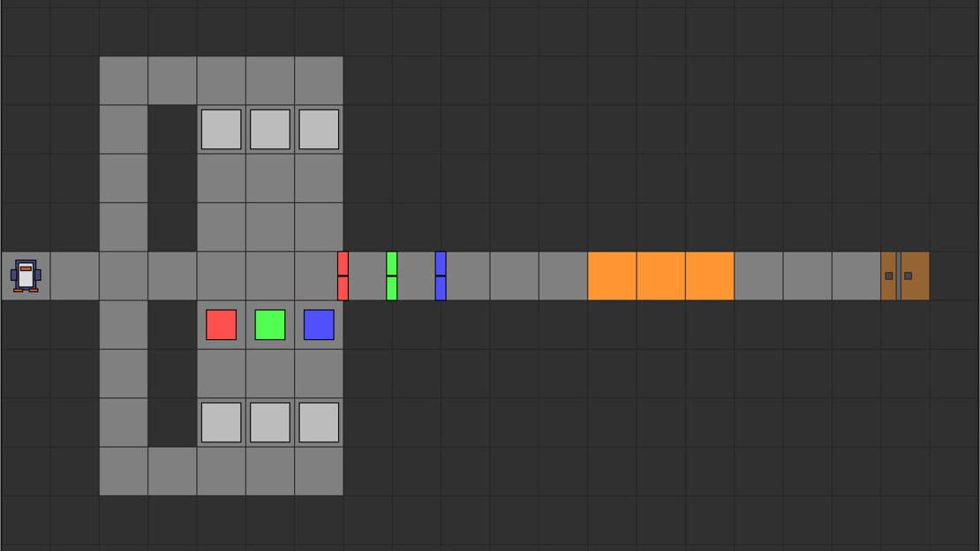980x551 pixels.
Task: Click the lower-left light gray box
Action: point(222,422)
